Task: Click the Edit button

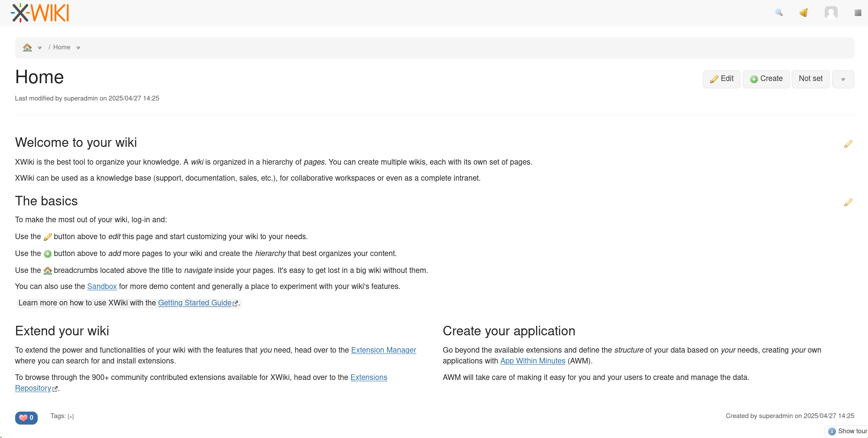Action: 722,79
